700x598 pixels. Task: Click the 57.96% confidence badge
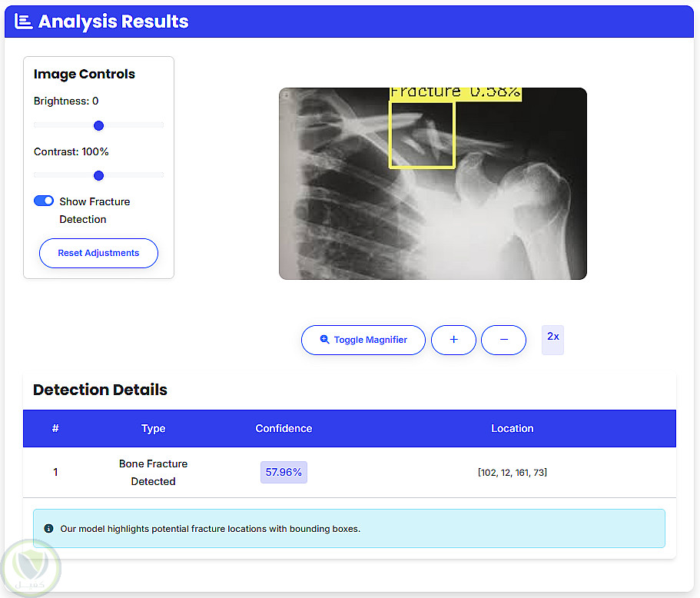284,472
